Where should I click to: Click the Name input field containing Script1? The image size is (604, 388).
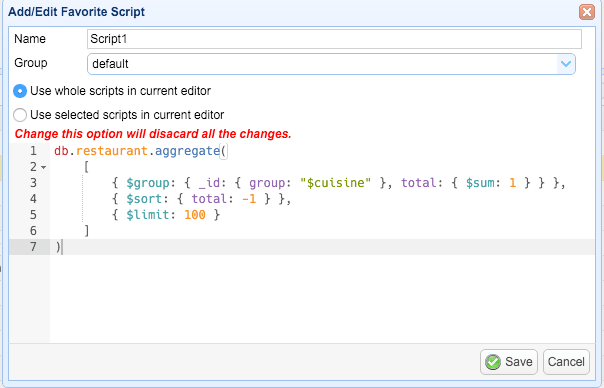point(334,39)
